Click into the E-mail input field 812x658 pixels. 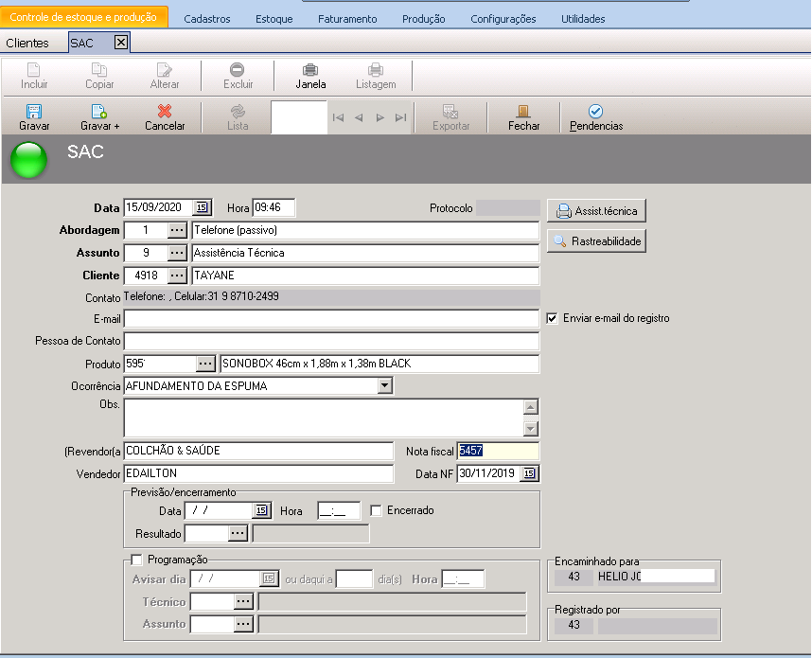(331, 319)
